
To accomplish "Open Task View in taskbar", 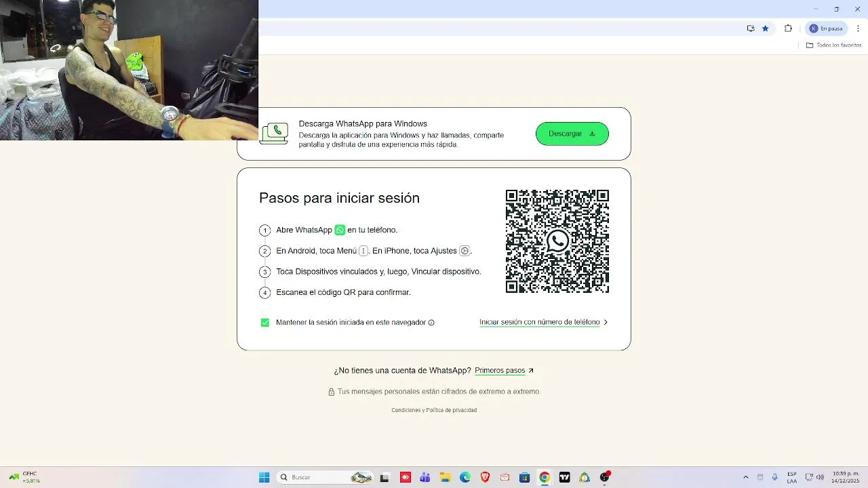I will [x=384, y=477].
